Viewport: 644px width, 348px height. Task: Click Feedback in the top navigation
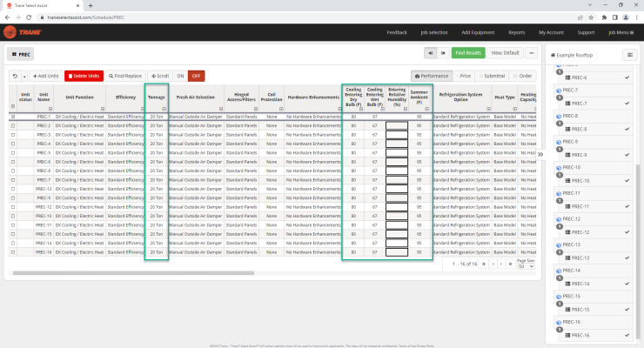397,32
